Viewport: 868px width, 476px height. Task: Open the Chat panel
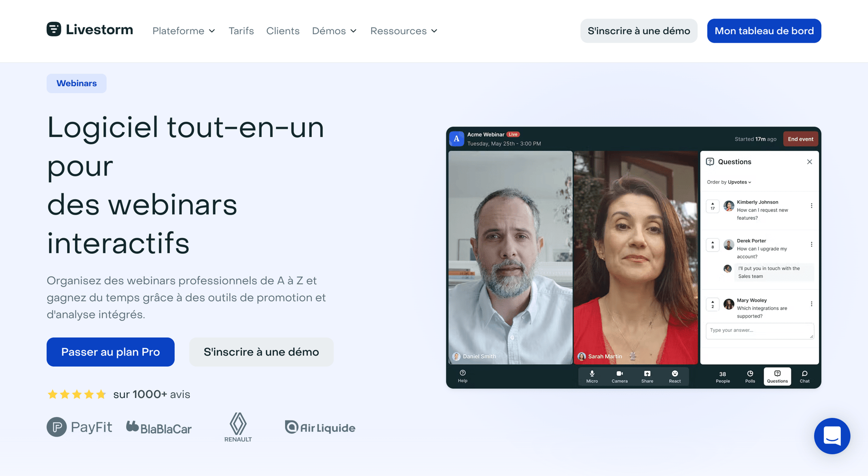point(804,376)
